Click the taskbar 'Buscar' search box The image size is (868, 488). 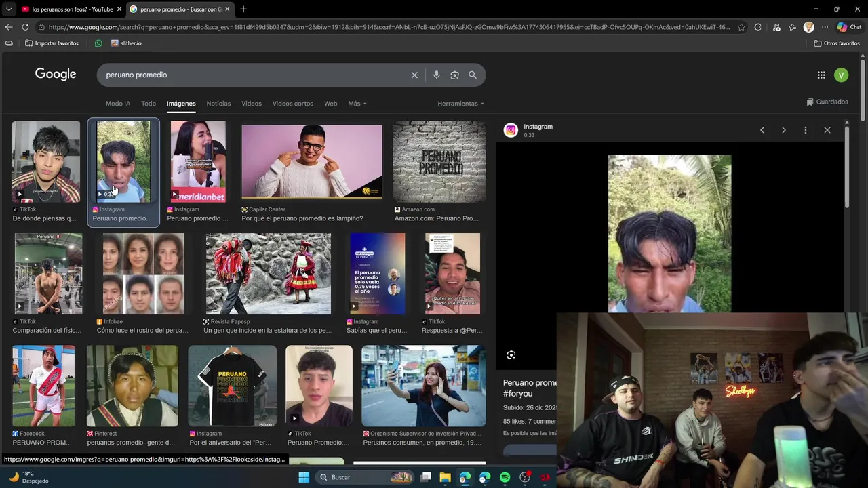pos(365,477)
